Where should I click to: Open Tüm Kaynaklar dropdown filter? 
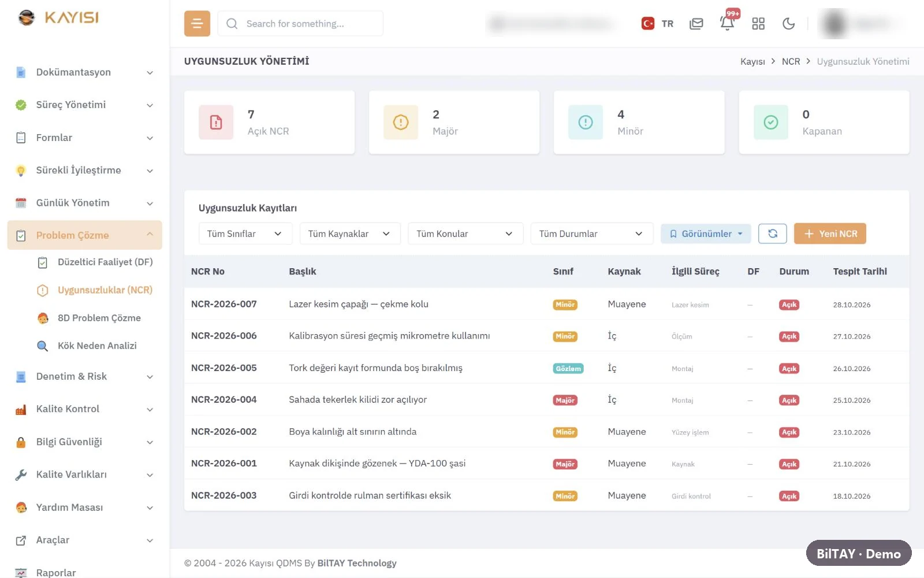coord(350,234)
